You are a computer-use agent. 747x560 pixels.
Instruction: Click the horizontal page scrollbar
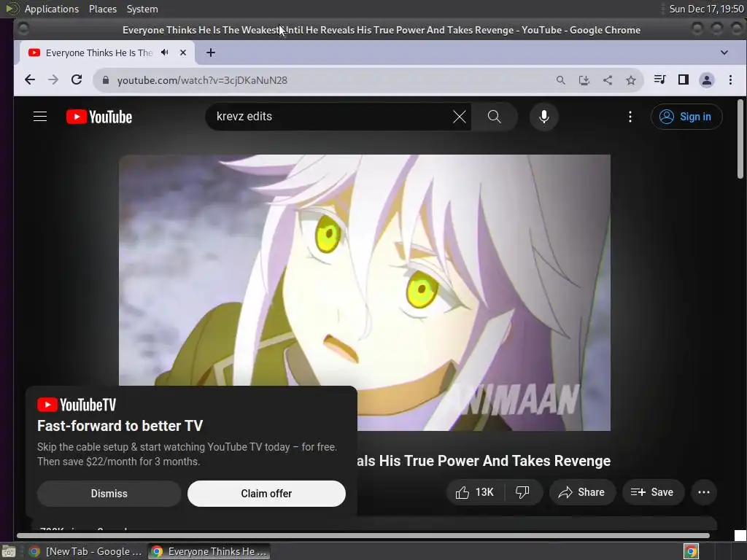363,536
